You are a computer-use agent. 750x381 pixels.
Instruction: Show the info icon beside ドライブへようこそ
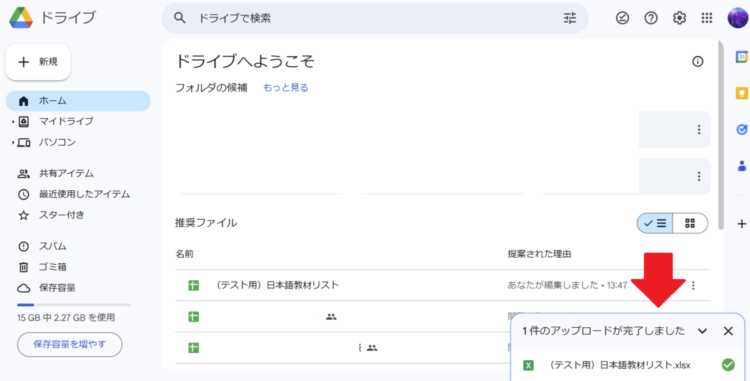pos(697,61)
